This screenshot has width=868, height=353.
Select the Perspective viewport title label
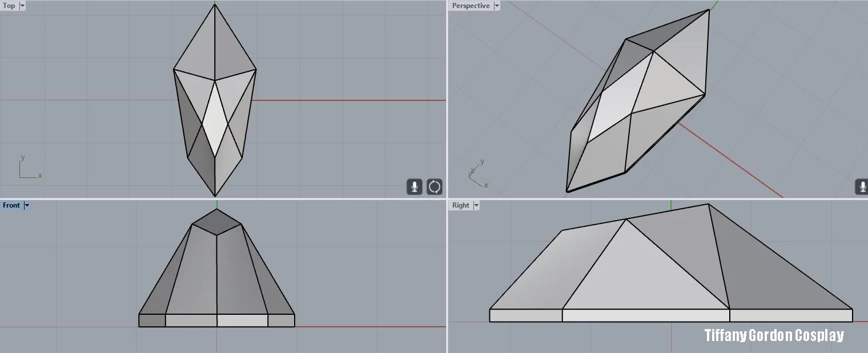[471, 6]
